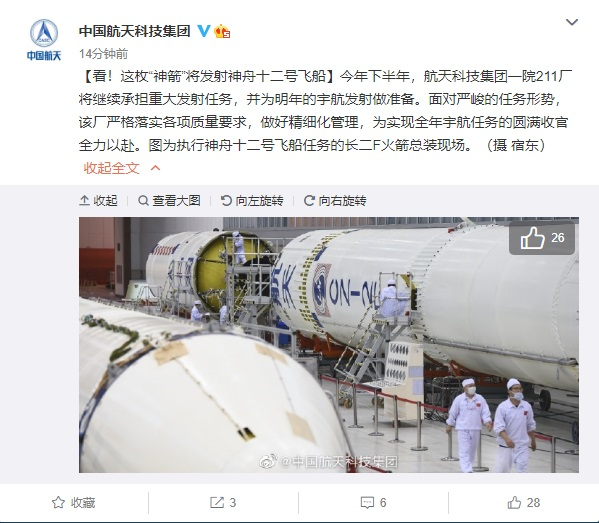Click the counterclockwise rotate arrow icon
The height and width of the screenshot is (523, 599).
[226, 201]
